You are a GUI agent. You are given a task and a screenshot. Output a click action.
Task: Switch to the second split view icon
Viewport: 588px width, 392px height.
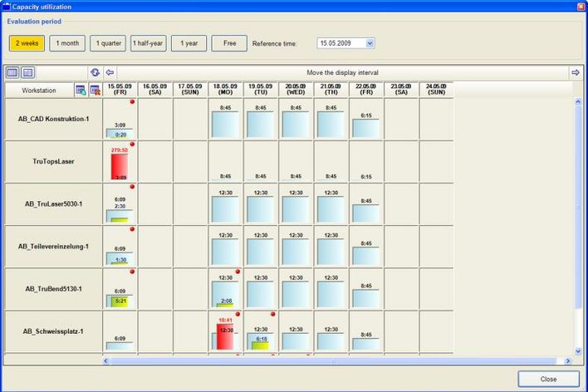point(27,72)
